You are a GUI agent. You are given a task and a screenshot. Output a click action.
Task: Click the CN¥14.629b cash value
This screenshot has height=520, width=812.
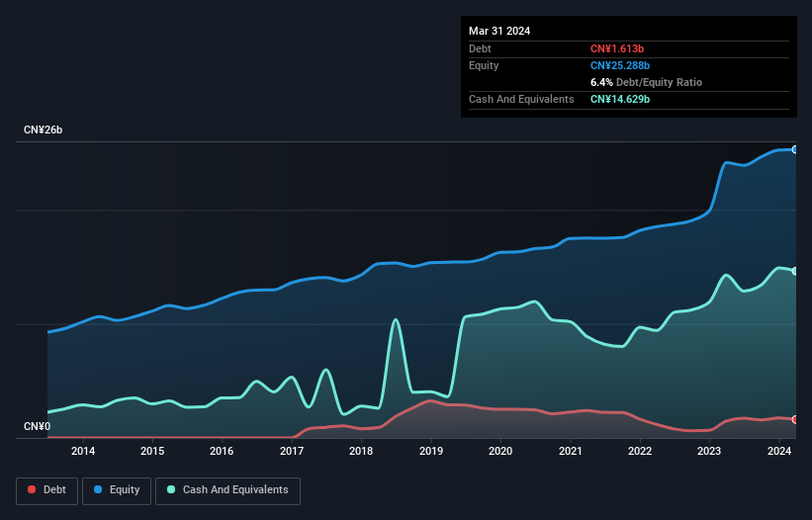click(620, 99)
